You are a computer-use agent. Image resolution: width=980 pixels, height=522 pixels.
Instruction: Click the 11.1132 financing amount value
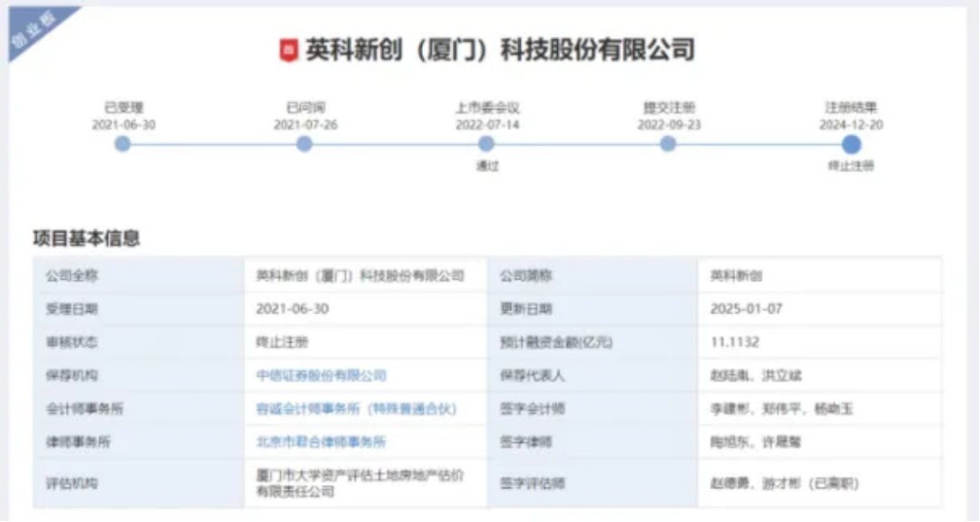click(735, 342)
